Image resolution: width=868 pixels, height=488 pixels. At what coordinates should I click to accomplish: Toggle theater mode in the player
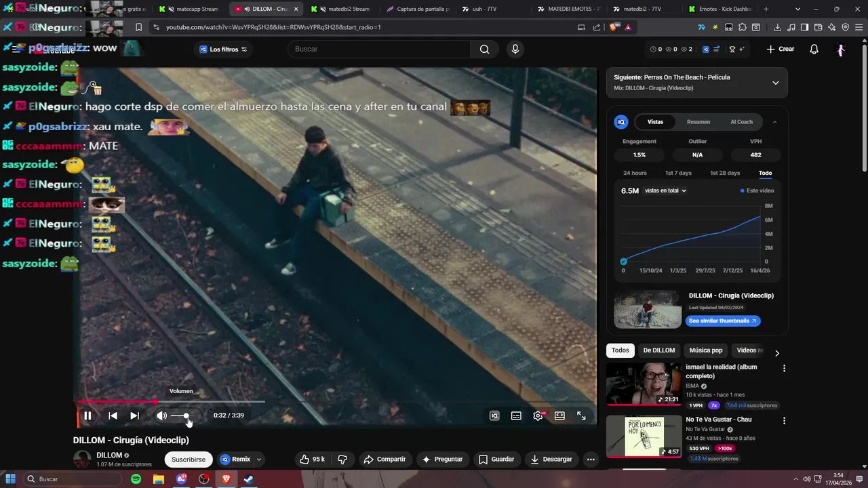[x=559, y=415]
